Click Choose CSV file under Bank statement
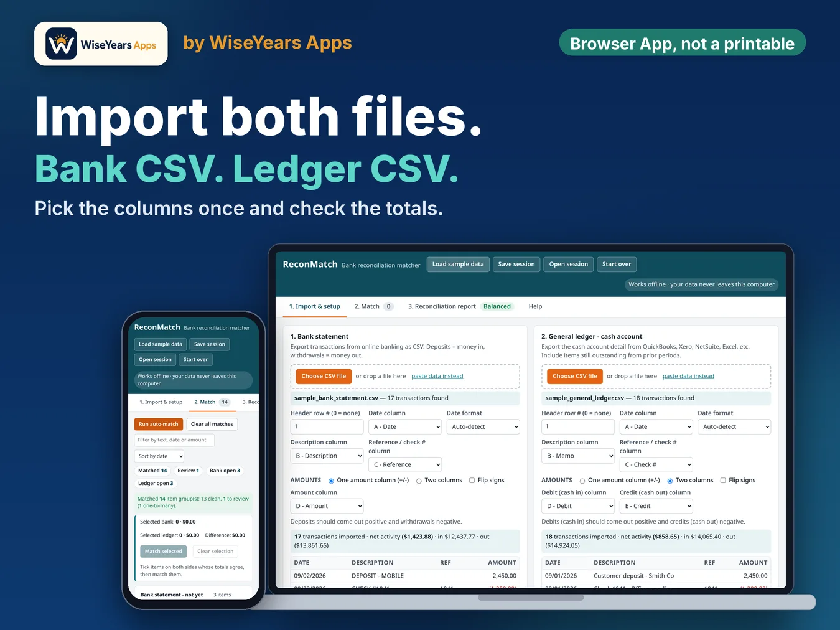 point(324,376)
